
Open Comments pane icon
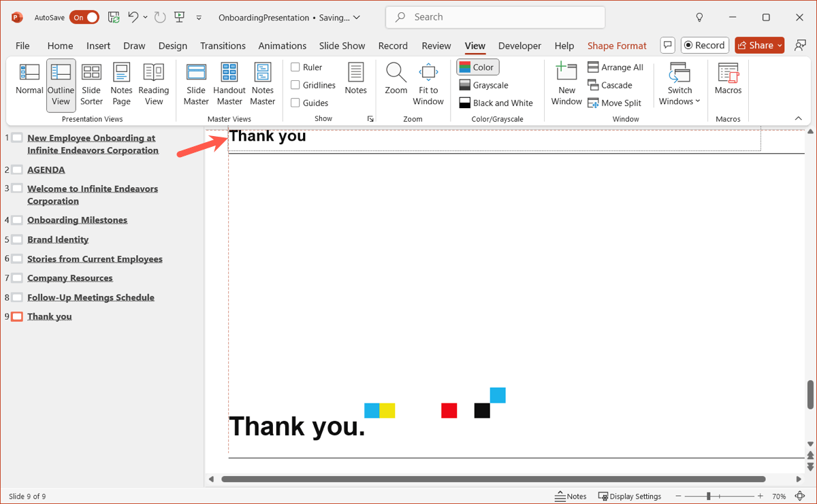tap(668, 45)
